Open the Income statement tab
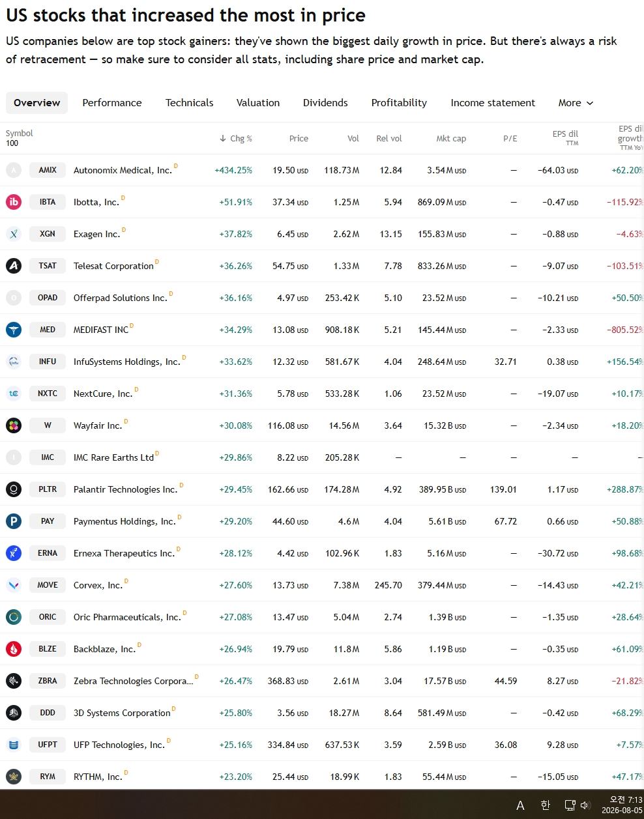This screenshot has height=819, width=644. 493,103
